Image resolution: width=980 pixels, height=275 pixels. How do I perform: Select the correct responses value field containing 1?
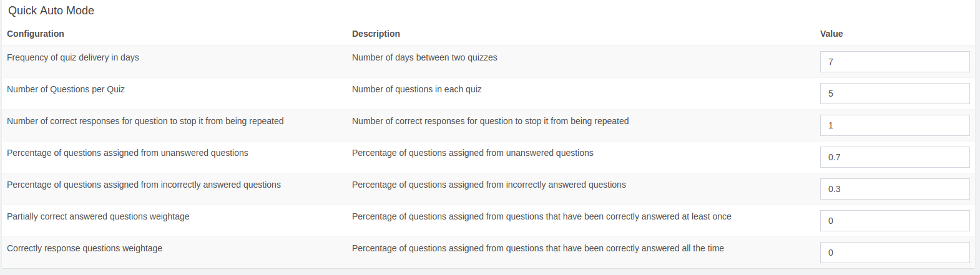(894, 125)
